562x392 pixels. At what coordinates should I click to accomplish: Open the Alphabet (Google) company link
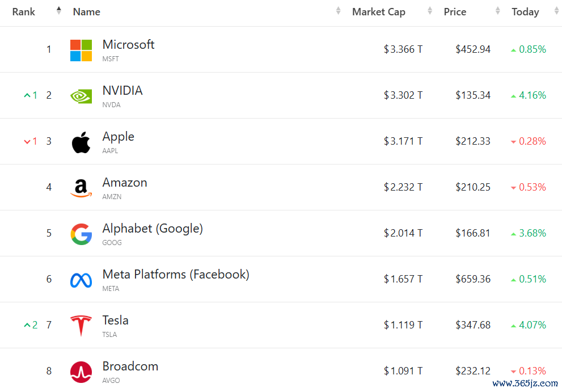point(153,229)
